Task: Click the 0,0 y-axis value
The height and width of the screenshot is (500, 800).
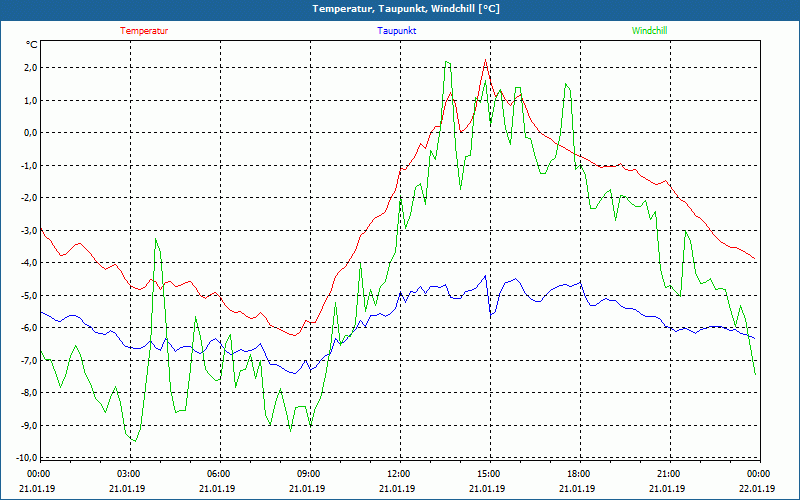Action: (x=30, y=133)
